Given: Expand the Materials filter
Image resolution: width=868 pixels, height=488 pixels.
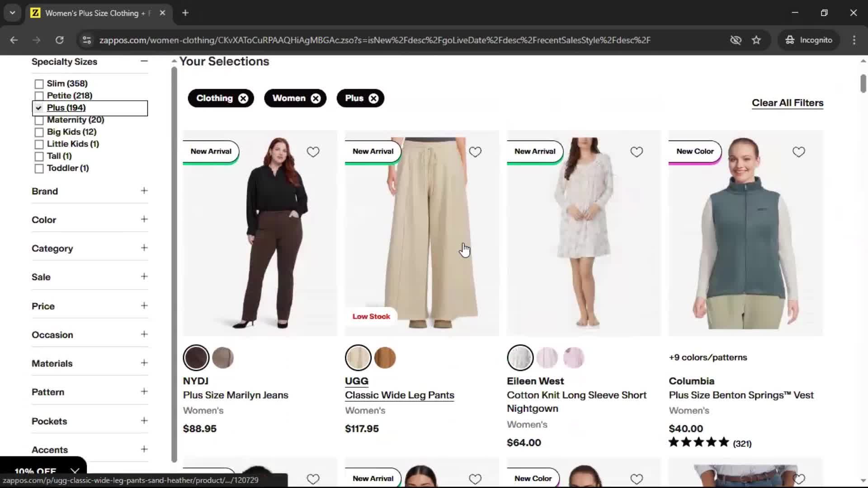Looking at the screenshot, I should pos(144,362).
